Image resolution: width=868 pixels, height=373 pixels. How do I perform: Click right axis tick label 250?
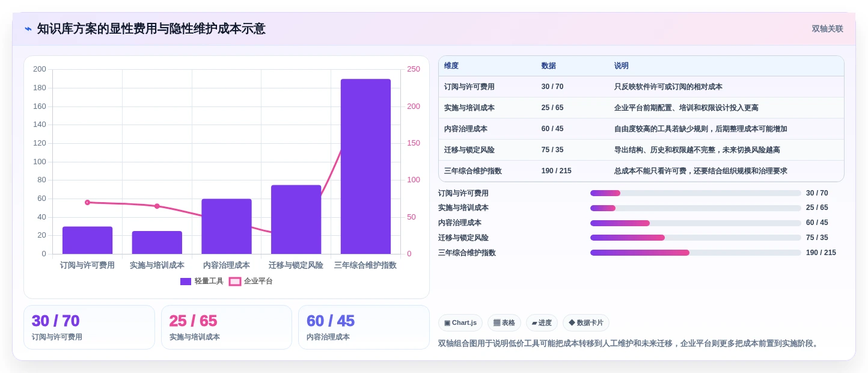click(414, 69)
